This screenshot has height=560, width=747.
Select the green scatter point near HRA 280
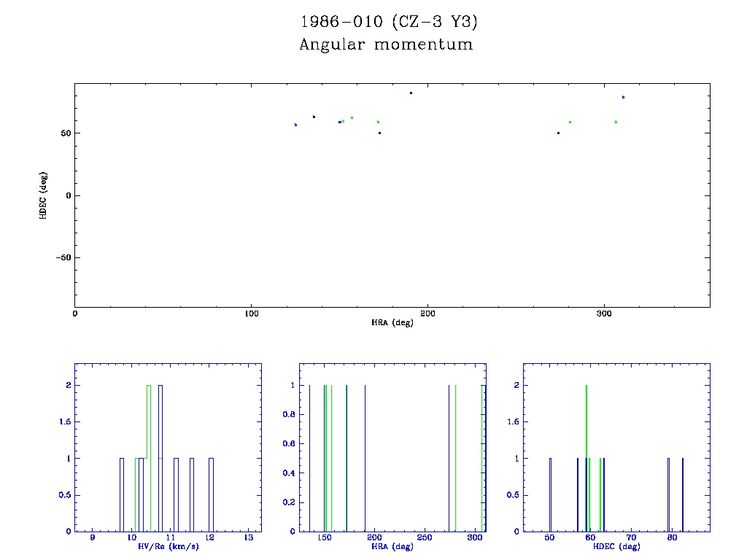point(570,122)
